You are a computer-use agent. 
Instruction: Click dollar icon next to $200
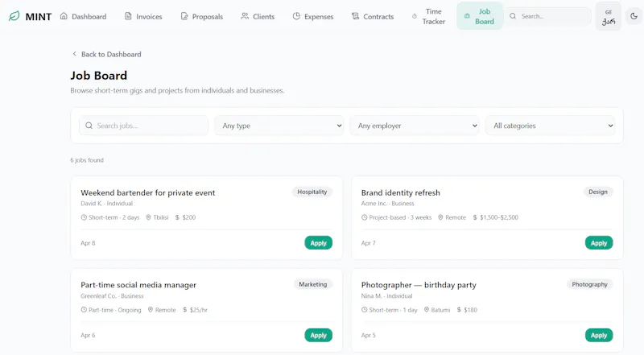tap(177, 217)
